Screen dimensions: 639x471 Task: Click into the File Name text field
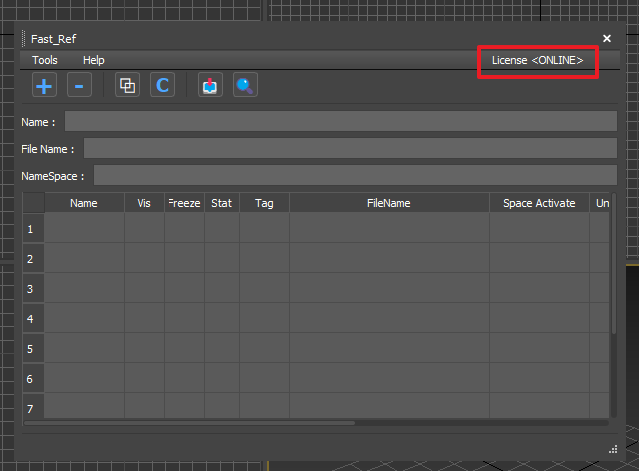coord(350,149)
